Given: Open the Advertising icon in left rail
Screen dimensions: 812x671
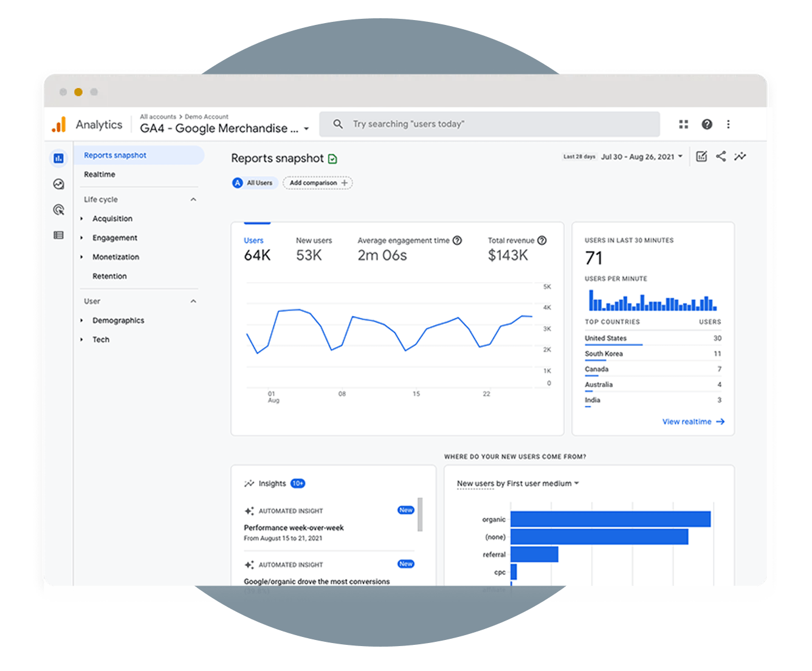Looking at the screenshot, I should coord(58,210).
